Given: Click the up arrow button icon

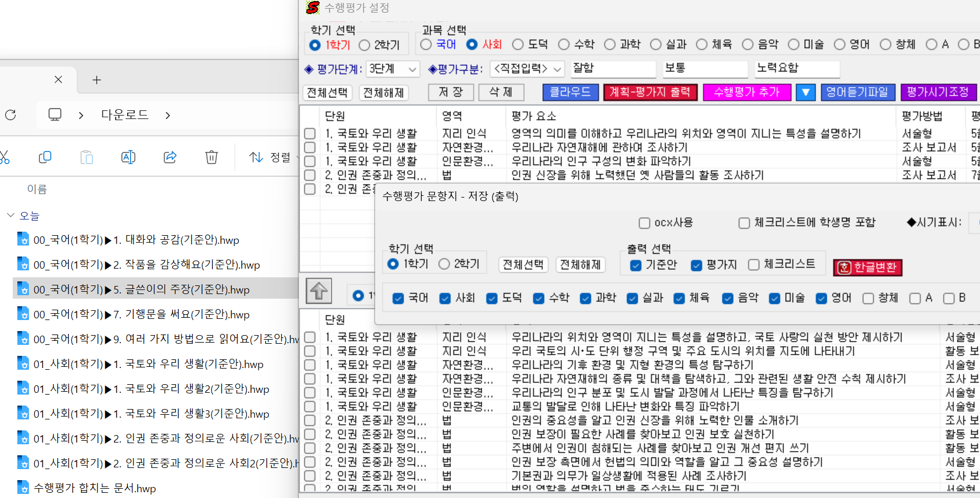Looking at the screenshot, I should (319, 291).
